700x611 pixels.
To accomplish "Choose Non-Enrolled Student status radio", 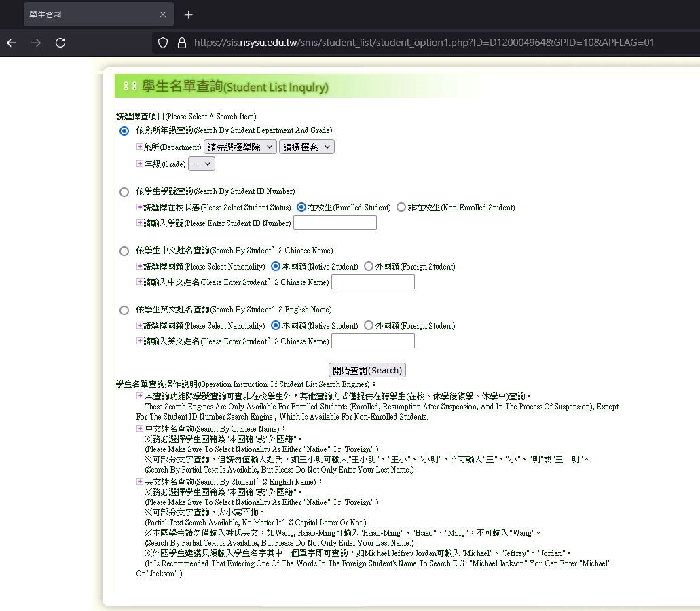I will 401,207.
